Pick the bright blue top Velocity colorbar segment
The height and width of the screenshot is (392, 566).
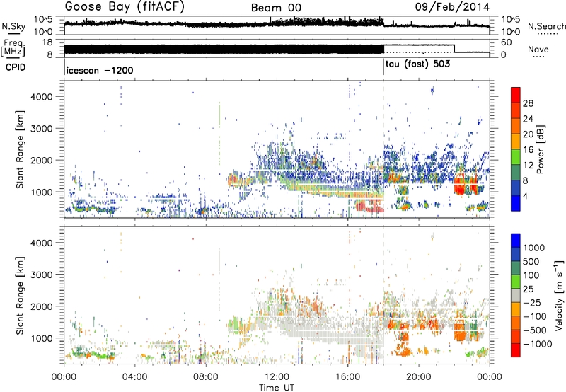pyautogui.click(x=516, y=241)
